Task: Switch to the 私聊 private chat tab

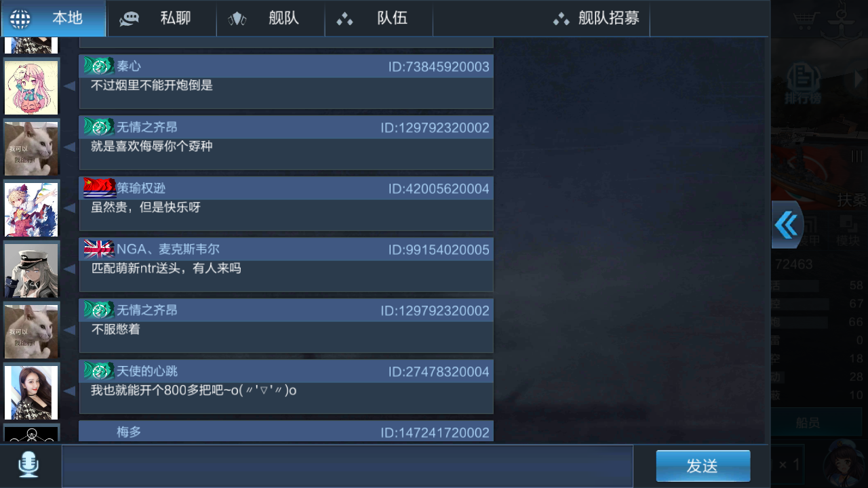Action: click(x=162, y=18)
